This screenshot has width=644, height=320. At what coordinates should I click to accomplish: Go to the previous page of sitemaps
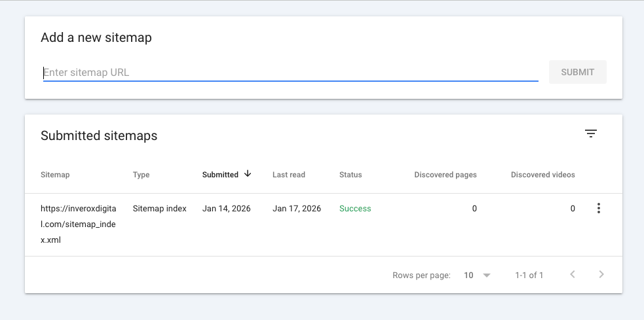click(x=573, y=274)
